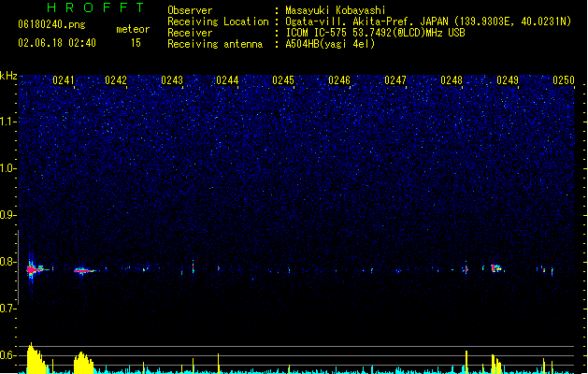The width and height of the screenshot is (588, 374).
Task: Click the 0.7 kHz axis label
Action: click(x=8, y=309)
